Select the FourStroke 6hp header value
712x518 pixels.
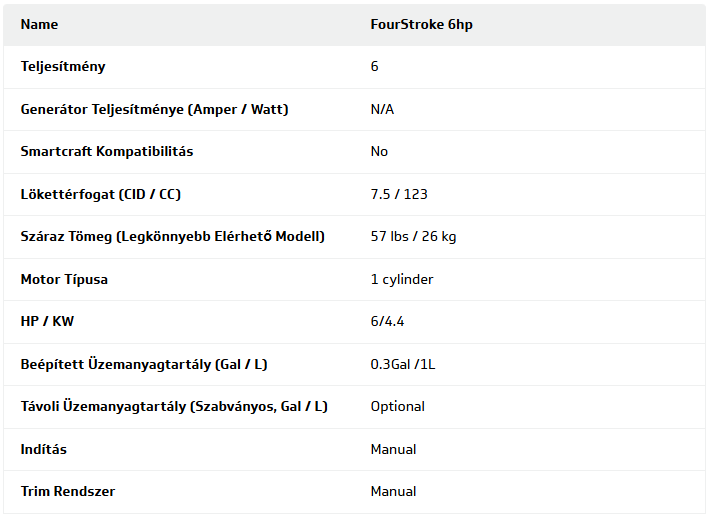[421, 24]
